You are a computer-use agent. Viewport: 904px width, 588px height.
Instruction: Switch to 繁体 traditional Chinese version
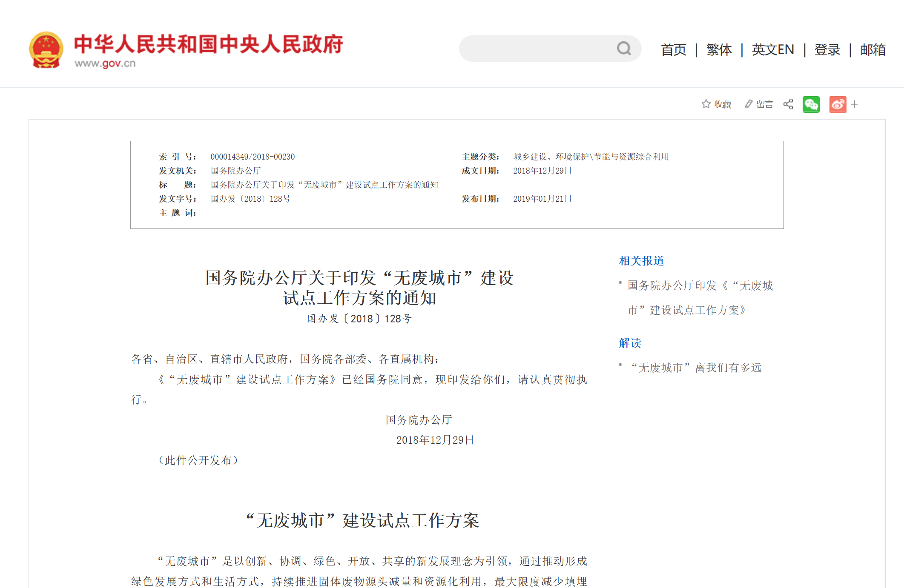click(x=719, y=49)
